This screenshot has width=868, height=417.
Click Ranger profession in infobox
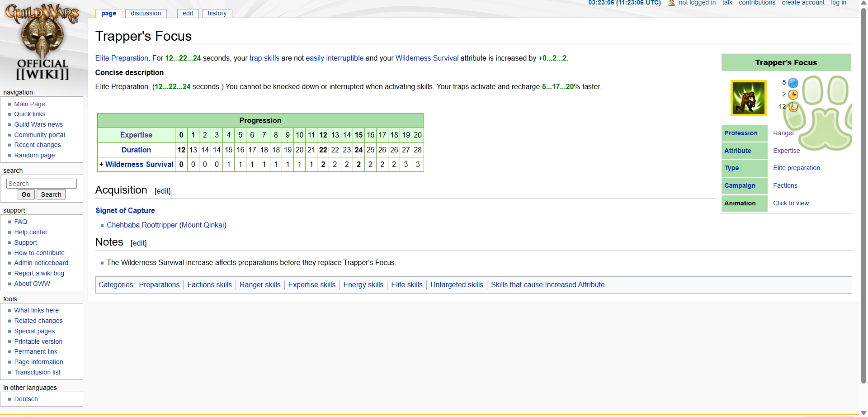pyautogui.click(x=783, y=133)
